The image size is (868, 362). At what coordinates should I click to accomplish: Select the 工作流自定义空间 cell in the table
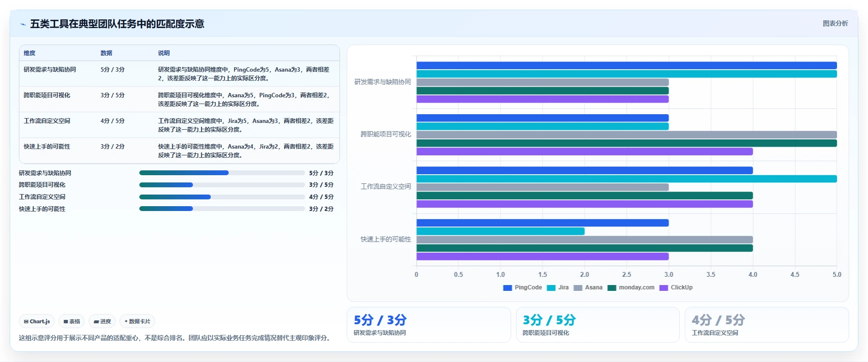(47, 121)
